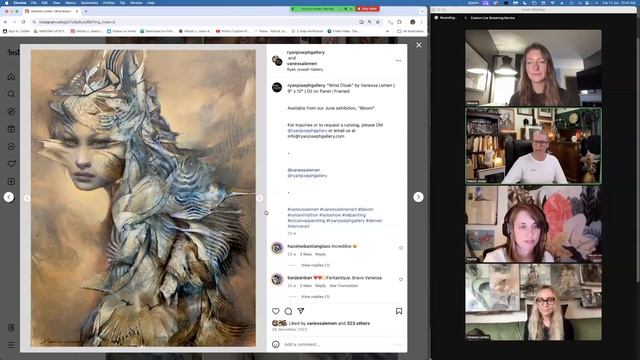Click the Wind Cloak painting image
This screenshot has height=360, width=640.
(x=143, y=198)
